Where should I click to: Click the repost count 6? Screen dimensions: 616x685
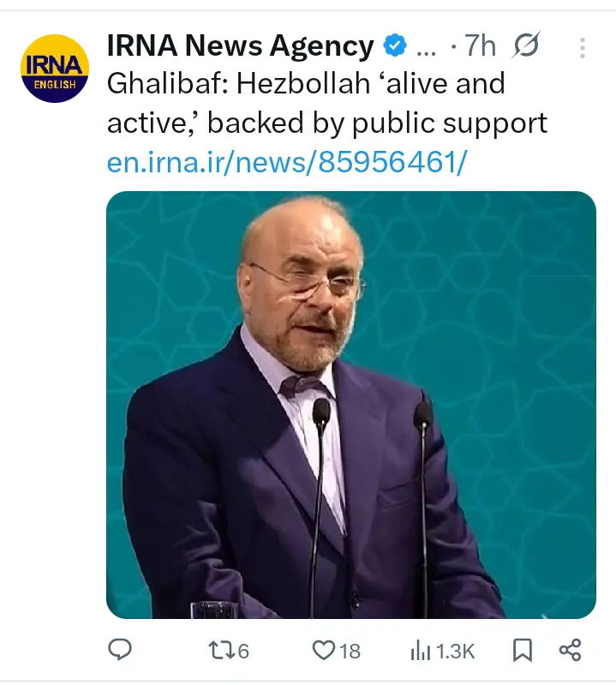point(242,652)
